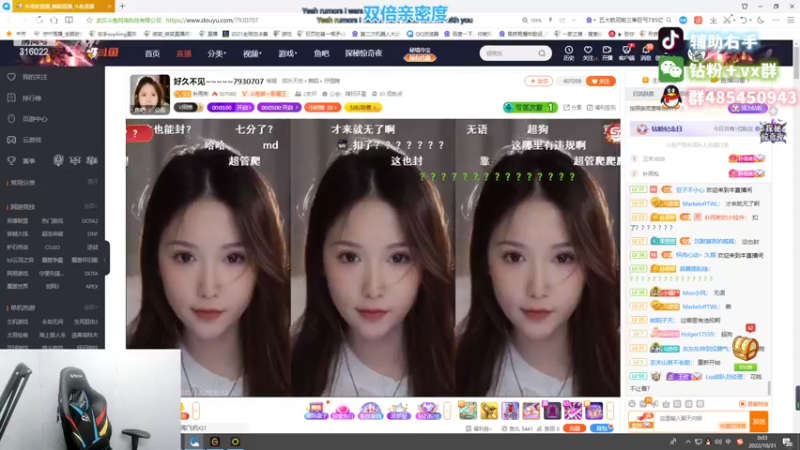Click the green 可领次数 button

pos(530,108)
